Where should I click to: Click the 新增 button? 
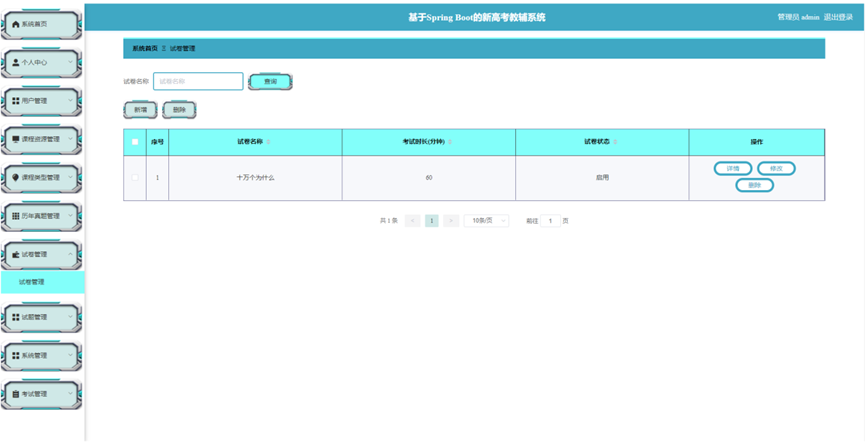[x=140, y=110]
